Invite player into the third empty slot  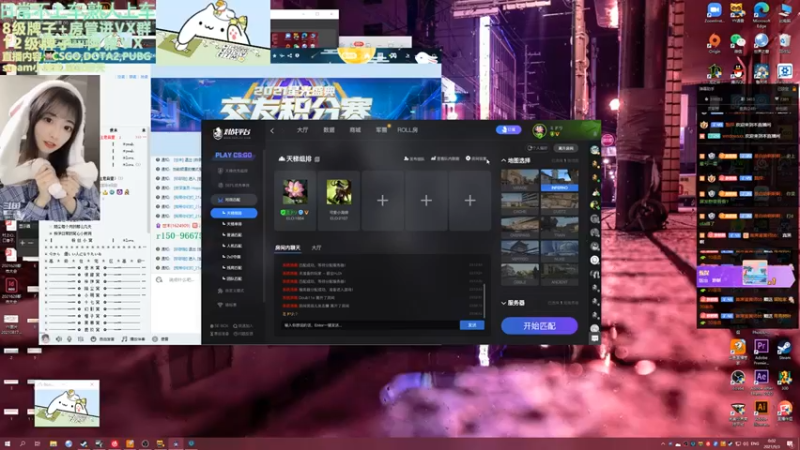[382, 200]
